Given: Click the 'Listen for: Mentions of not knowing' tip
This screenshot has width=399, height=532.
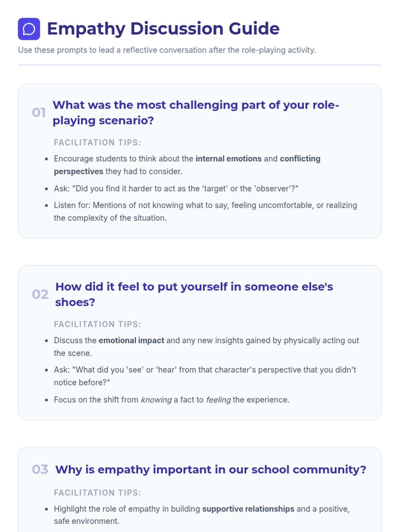Looking at the screenshot, I should pos(205,211).
